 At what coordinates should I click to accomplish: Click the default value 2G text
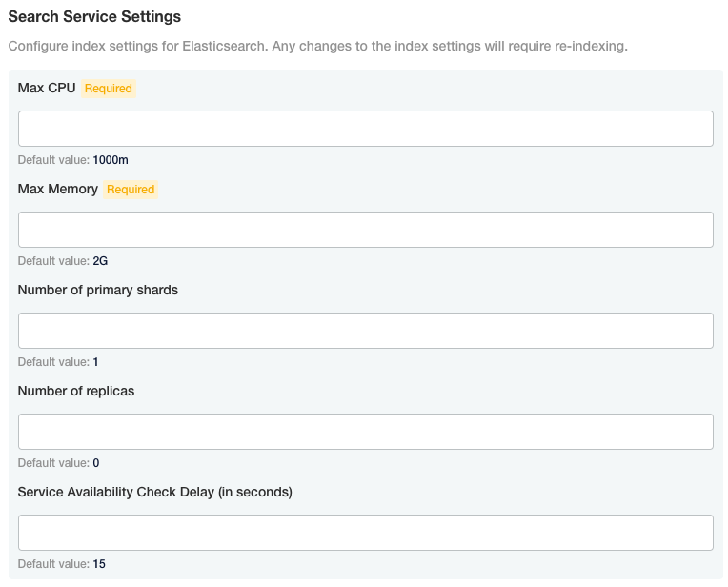point(100,261)
